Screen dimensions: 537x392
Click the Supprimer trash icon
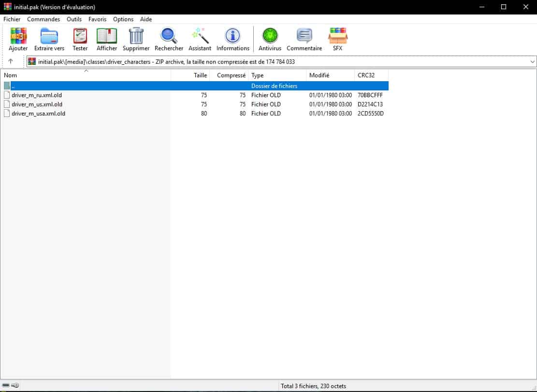point(136,39)
